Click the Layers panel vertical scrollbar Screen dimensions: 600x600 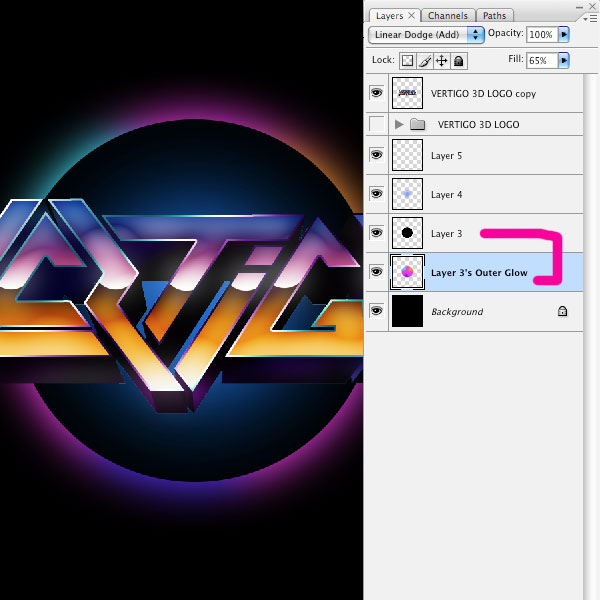pyautogui.click(x=590, y=337)
